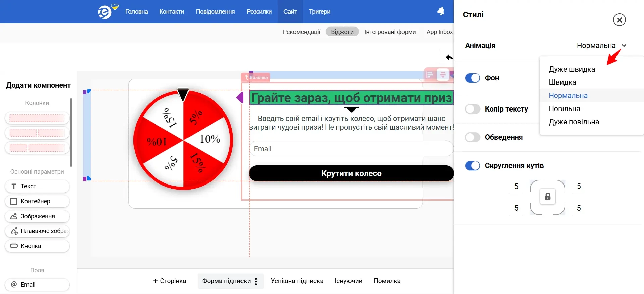The width and height of the screenshot is (644, 294).
Task: Enable the Обведення toggle
Action: [x=473, y=137]
